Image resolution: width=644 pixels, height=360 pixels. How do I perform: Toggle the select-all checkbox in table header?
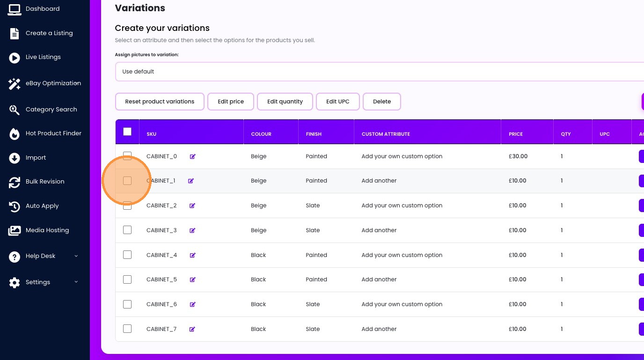[127, 132]
